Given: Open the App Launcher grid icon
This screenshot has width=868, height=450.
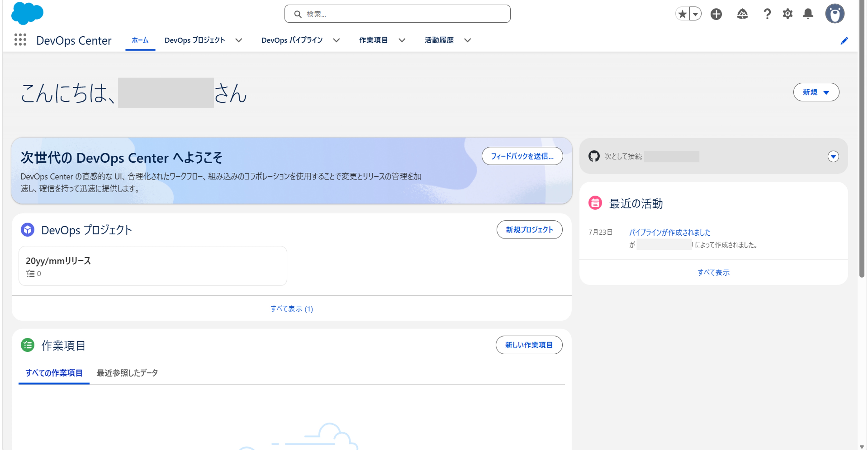Looking at the screenshot, I should 20,40.
